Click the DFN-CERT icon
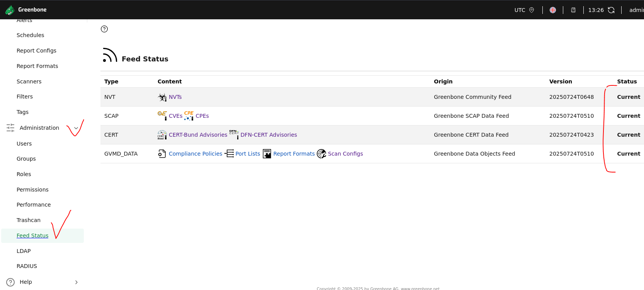The image size is (644, 290). tap(234, 134)
